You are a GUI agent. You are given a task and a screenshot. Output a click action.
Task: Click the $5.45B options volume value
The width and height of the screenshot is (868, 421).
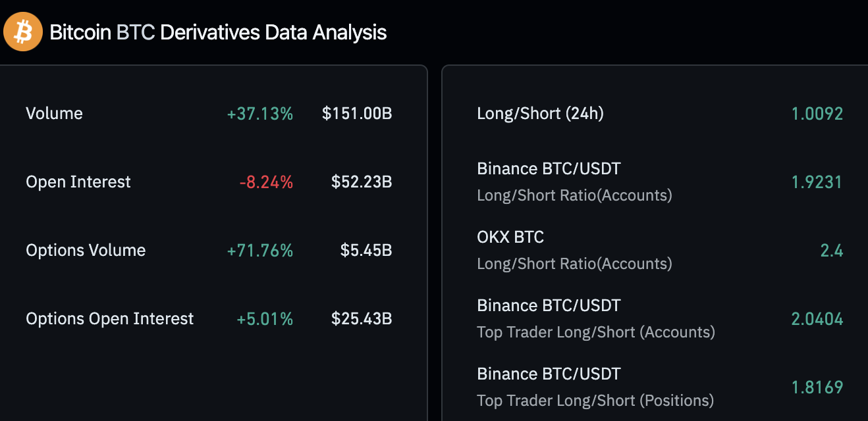coord(366,250)
